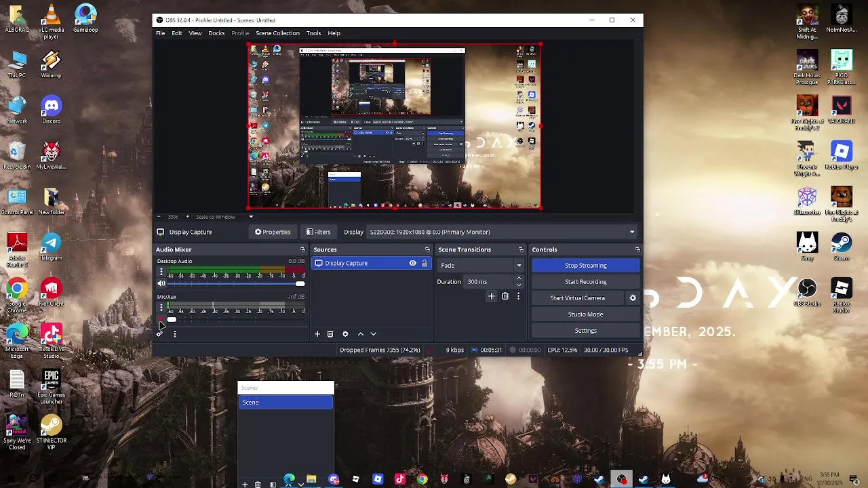Open advanced audio properties gears icon
This screenshot has height=488, width=868.
[159, 334]
